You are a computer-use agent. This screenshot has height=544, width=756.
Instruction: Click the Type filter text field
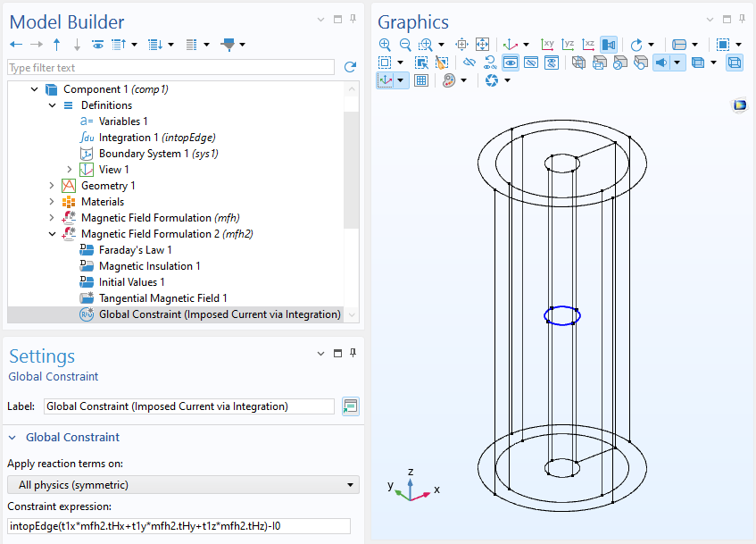tap(170, 67)
